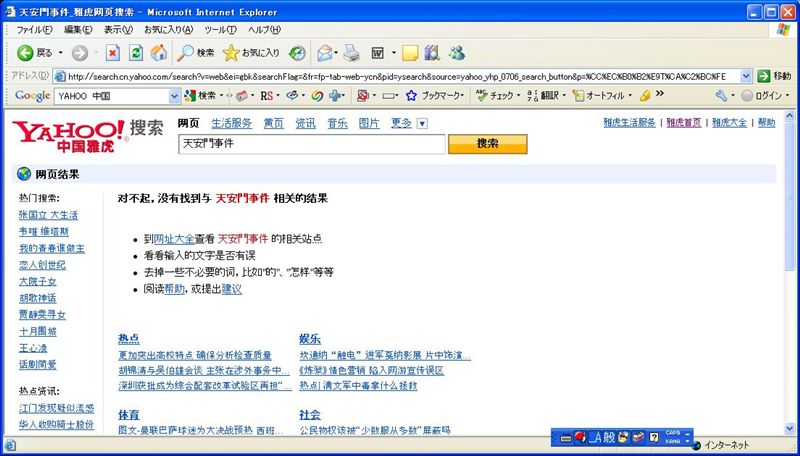Click the 帮助 link at top right
Viewport: 800px width, 456px height.
tap(766, 122)
